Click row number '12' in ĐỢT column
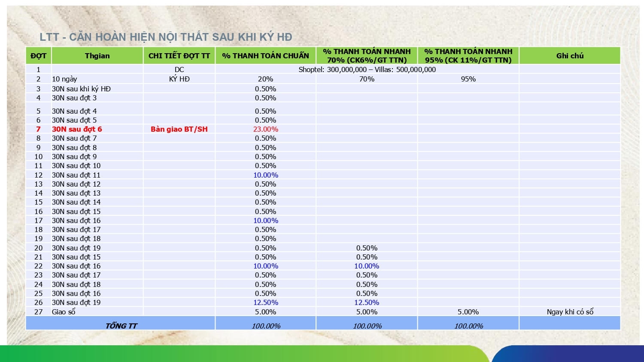 (x=38, y=175)
